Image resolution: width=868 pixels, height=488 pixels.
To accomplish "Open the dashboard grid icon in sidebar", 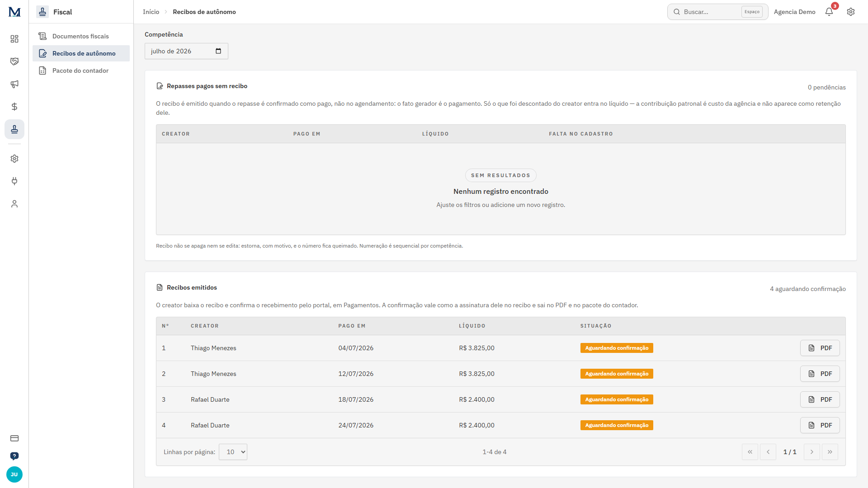I will tap(14, 39).
